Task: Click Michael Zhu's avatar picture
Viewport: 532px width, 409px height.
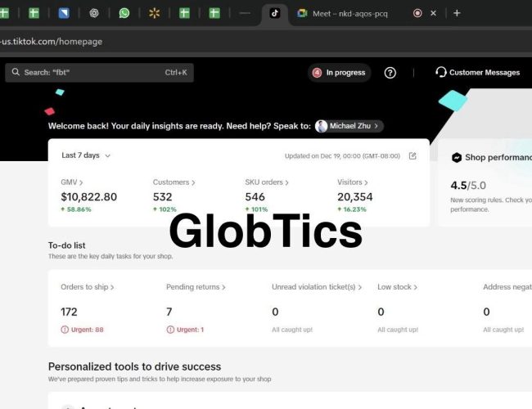Action: (321, 126)
